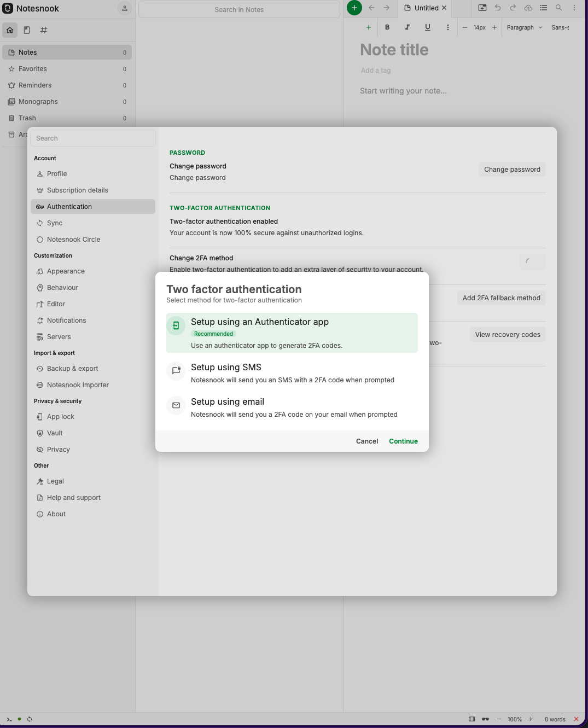This screenshot has height=728, width=588.
Task: Toggle underline formatting
Action: click(x=428, y=27)
